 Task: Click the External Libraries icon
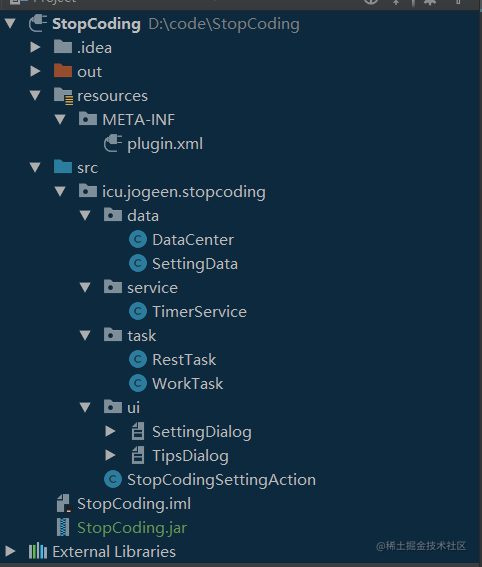pyautogui.click(x=38, y=551)
